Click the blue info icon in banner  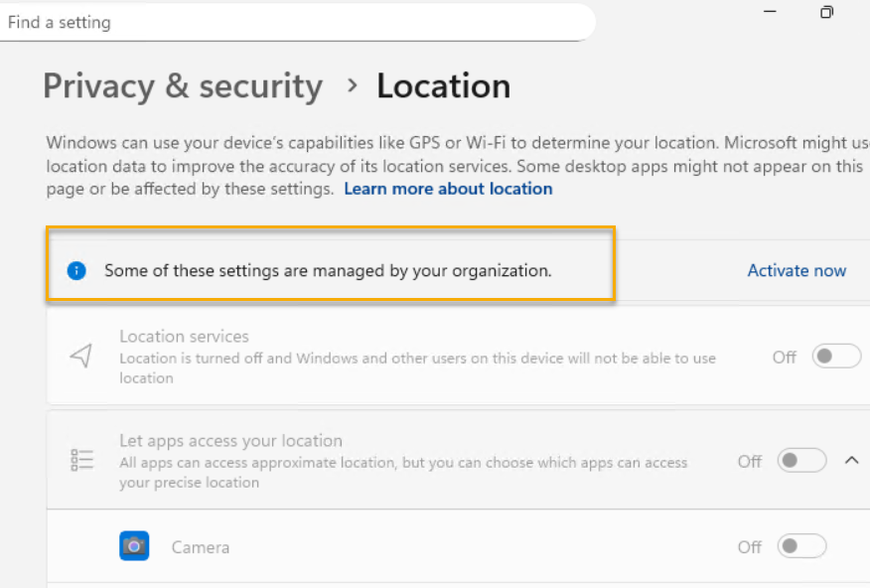pos(76,270)
